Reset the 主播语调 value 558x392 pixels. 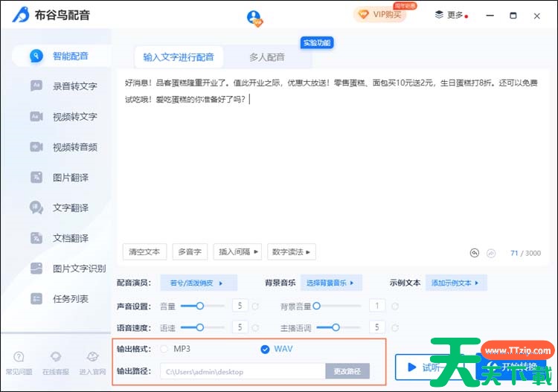pos(395,327)
